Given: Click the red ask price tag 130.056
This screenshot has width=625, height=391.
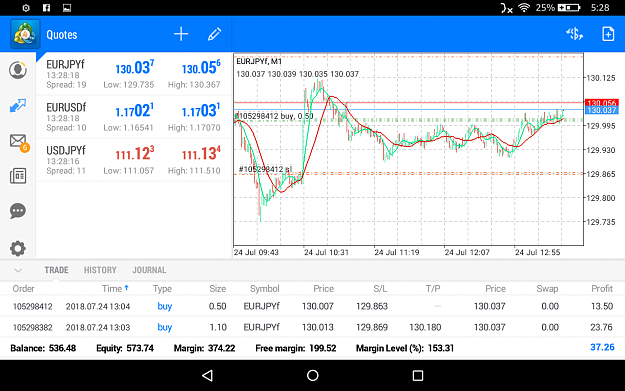Looking at the screenshot, I should click(x=601, y=103).
